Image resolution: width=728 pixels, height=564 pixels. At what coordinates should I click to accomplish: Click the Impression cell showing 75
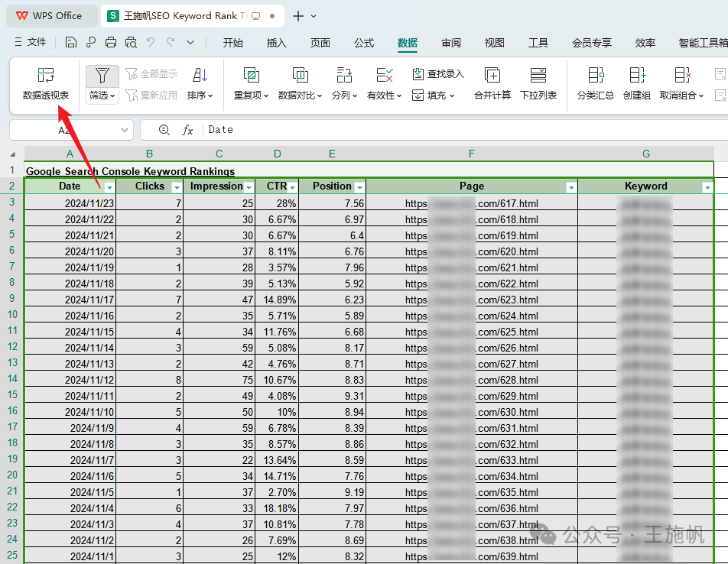point(219,380)
